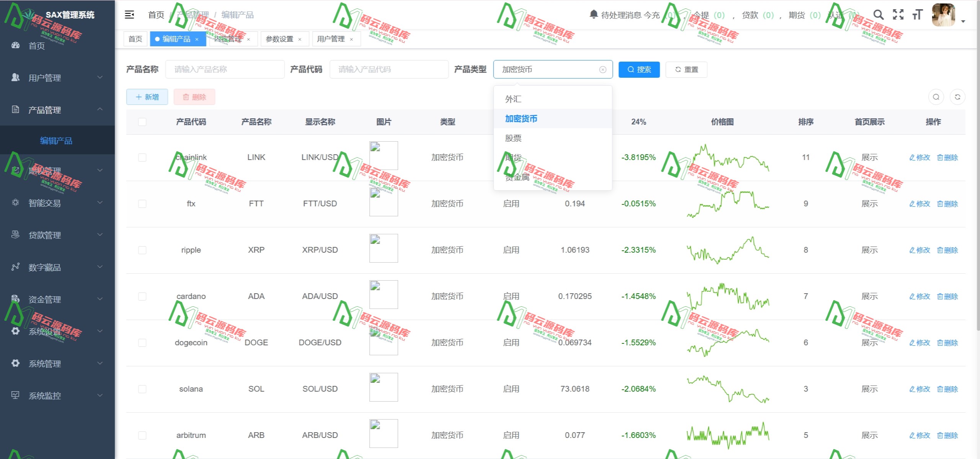Clear the product type selection

603,70
